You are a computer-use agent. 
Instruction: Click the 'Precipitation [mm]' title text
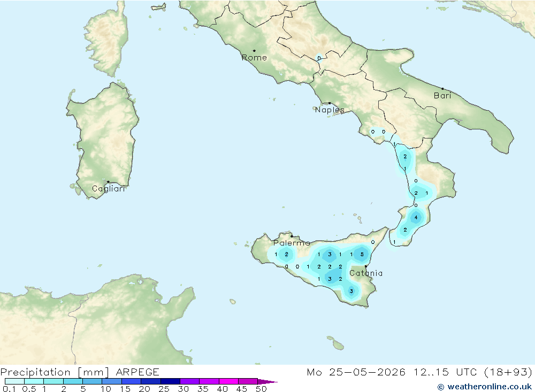[x=55, y=372]
